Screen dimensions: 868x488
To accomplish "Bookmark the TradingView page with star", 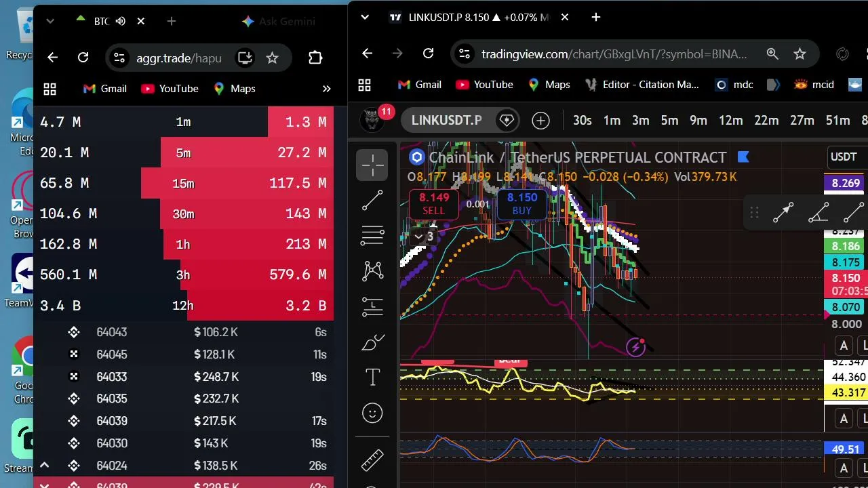I will (x=800, y=54).
